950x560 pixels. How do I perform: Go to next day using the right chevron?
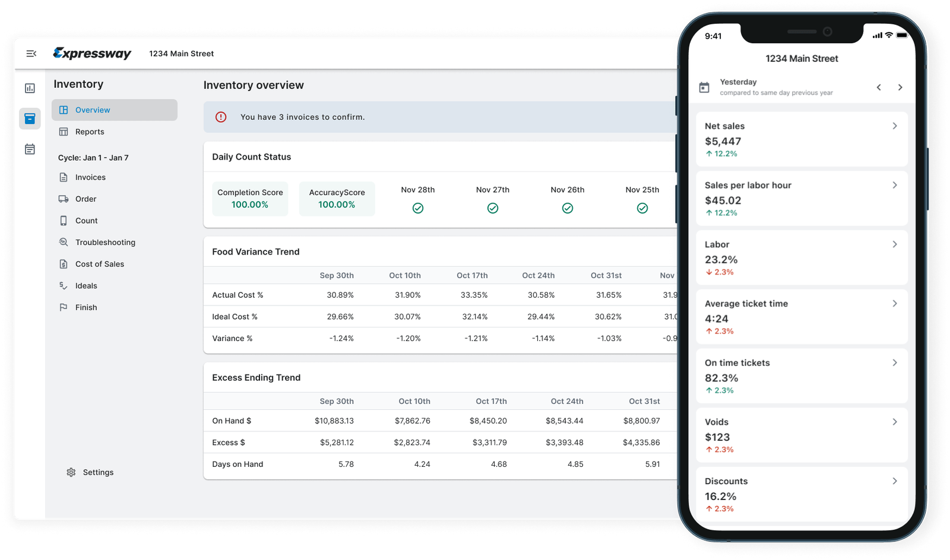pos(901,87)
